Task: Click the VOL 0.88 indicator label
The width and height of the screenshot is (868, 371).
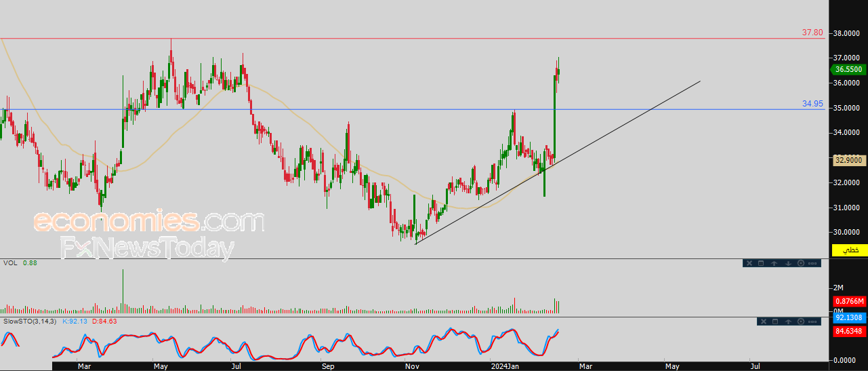Action: (x=20, y=262)
